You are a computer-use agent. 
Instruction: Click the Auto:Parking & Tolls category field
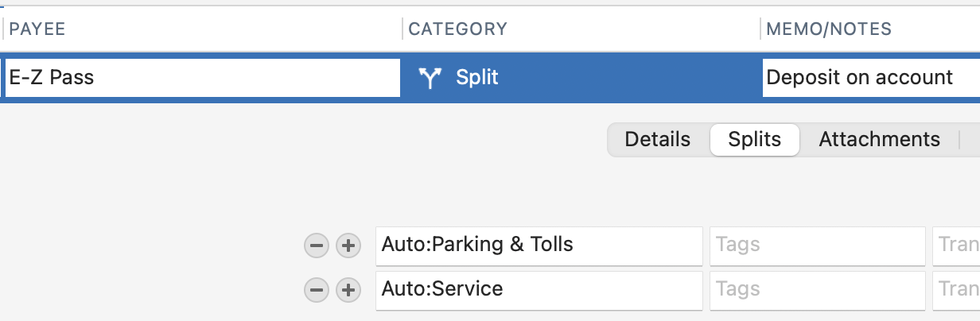[x=539, y=246]
